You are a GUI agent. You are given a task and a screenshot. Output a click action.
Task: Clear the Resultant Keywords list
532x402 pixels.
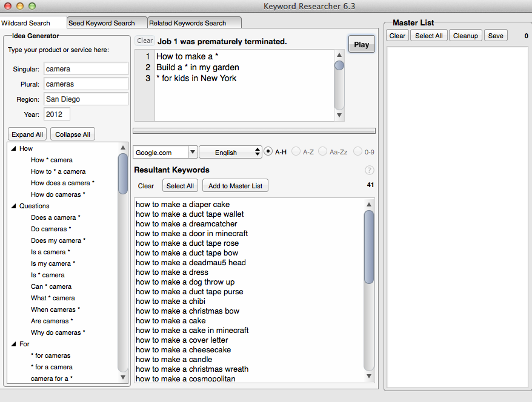point(146,186)
